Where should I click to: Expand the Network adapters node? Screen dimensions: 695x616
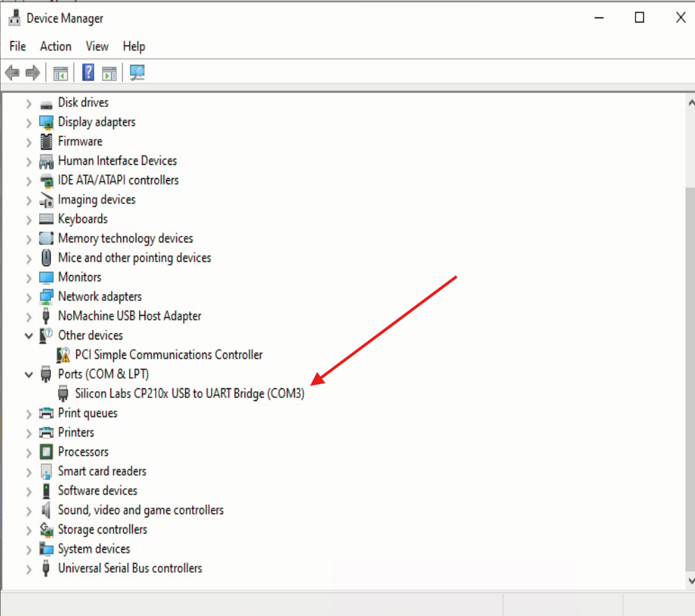click(29, 297)
